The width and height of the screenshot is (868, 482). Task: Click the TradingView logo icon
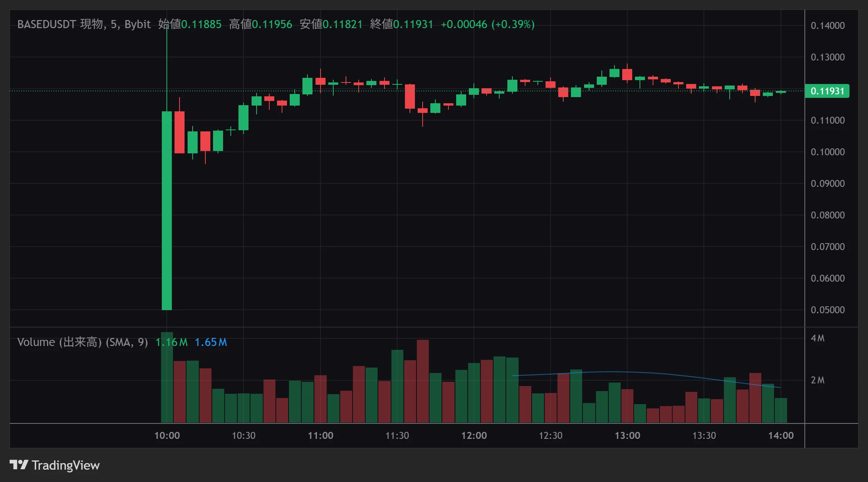tap(18, 465)
